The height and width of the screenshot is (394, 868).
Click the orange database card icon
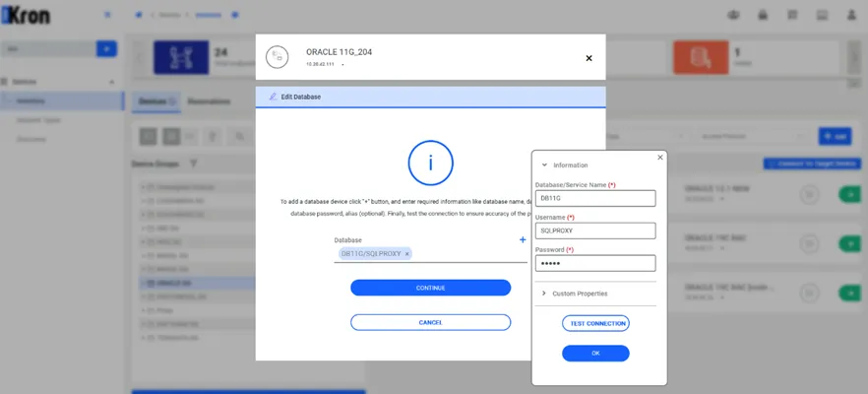[x=701, y=57]
